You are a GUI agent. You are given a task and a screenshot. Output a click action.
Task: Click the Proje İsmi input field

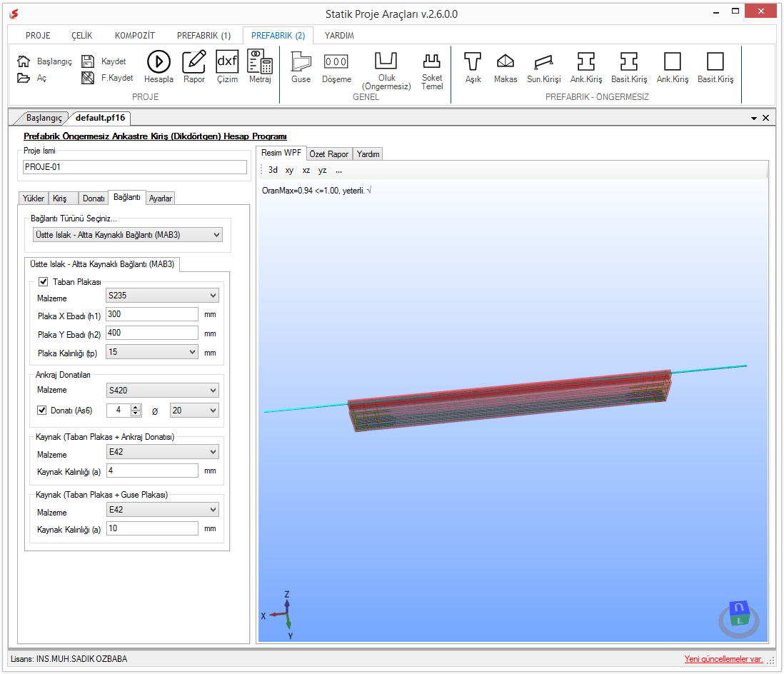[x=135, y=167]
